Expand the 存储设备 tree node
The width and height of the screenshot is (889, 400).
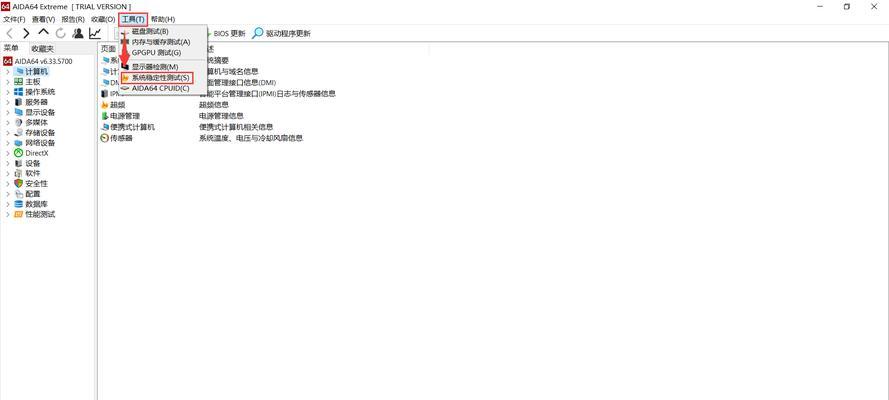[8, 133]
